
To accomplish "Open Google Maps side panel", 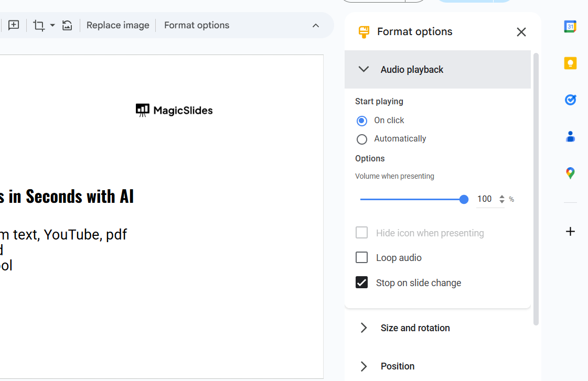I will click(x=570, y=173).
